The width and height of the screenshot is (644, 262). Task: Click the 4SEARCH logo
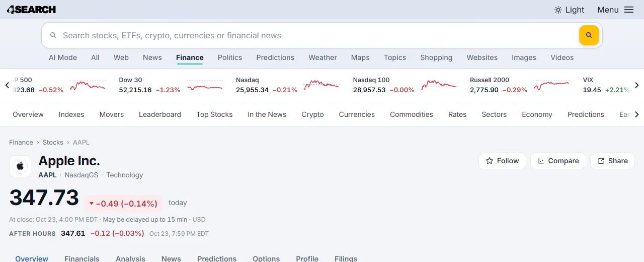[31, 10]
